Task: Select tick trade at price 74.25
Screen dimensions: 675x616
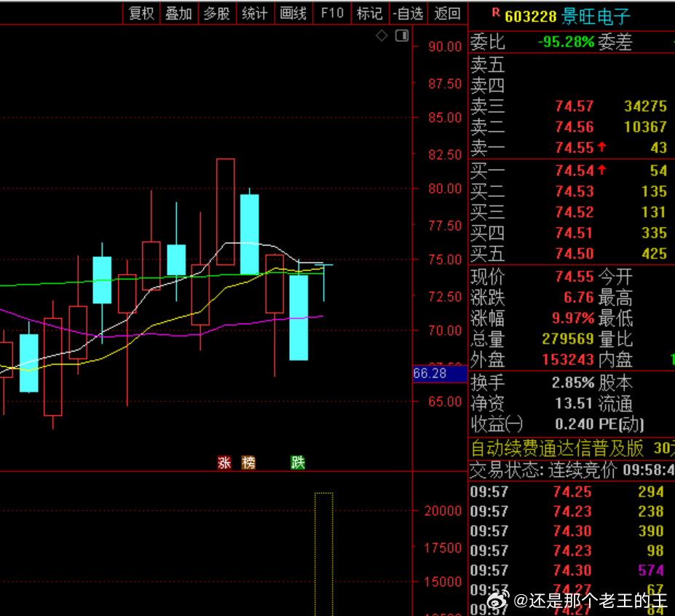Action: [x=572, y=491]
